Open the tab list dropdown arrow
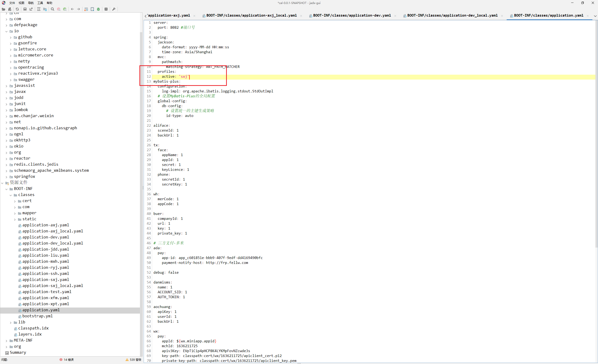This screenshot has height=364, width=598. tap(595, 16)
